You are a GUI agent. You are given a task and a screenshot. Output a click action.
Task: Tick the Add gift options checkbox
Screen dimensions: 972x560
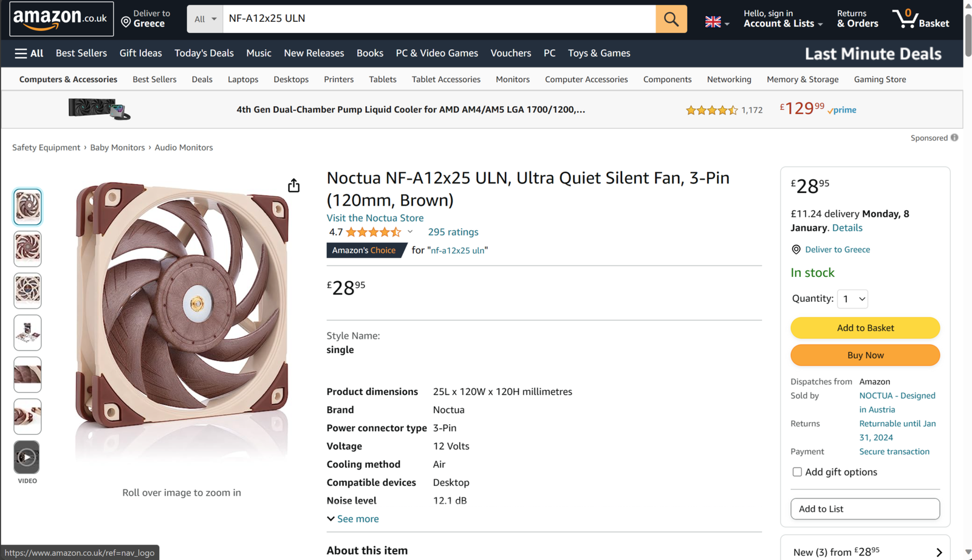(797, 472)
